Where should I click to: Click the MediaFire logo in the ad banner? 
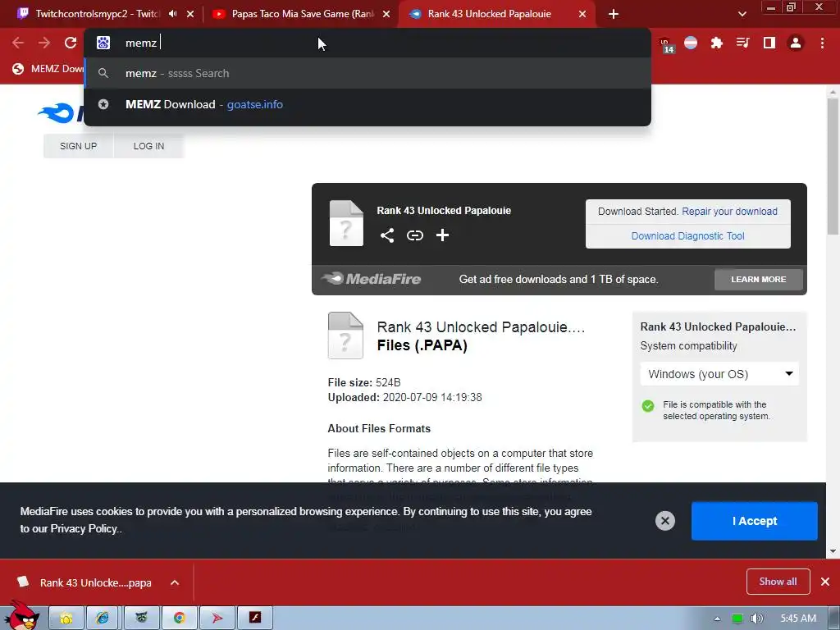coord(372,279)
